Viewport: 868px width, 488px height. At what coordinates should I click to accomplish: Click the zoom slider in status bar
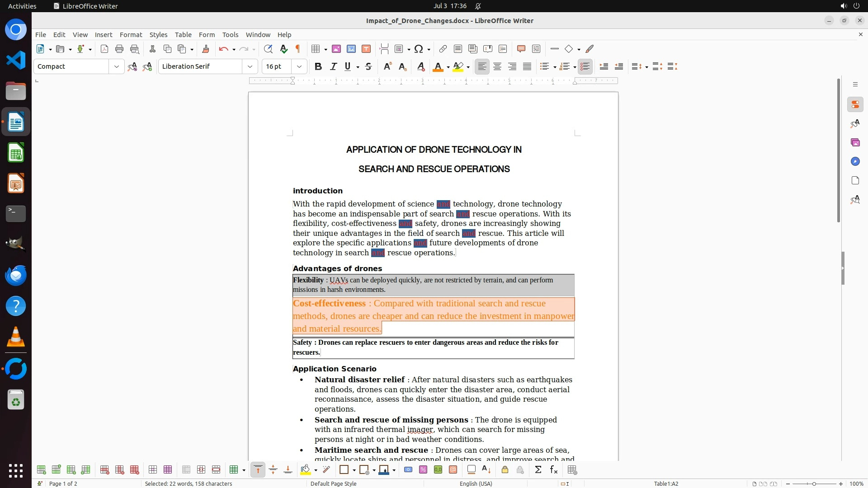tap(814, 483)
